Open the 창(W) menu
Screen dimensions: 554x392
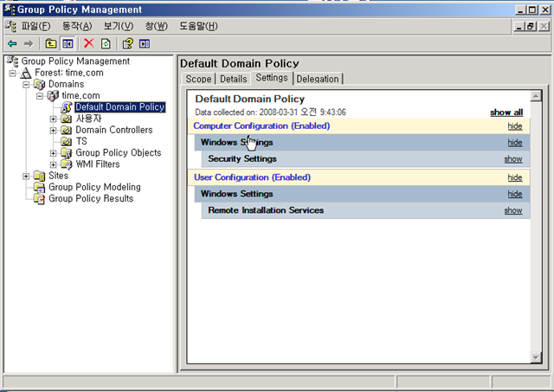coord(157,26)
